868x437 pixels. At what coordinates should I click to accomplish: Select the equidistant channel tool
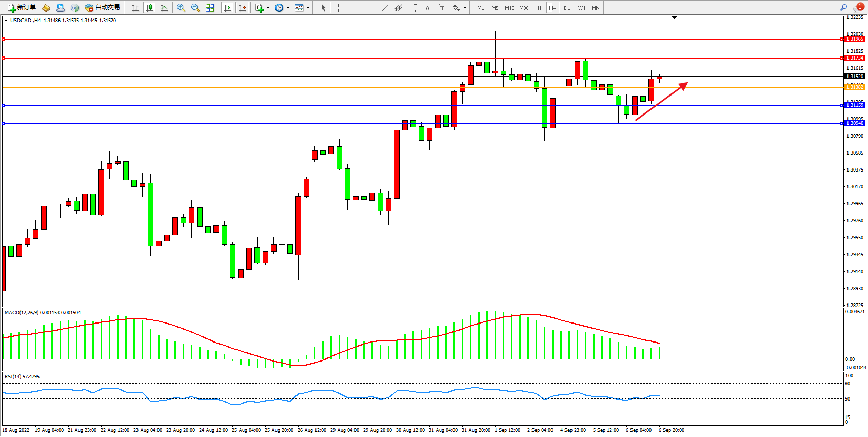[x=399, y=8]
